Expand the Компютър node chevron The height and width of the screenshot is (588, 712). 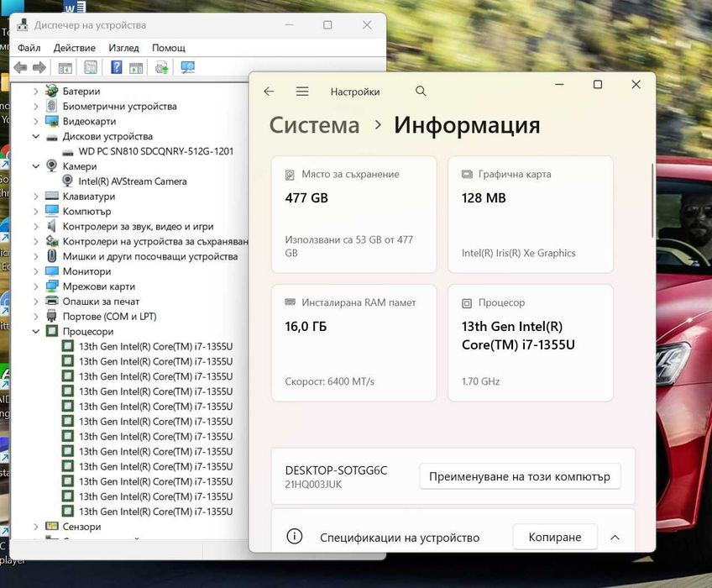click(x=36, y=212)
